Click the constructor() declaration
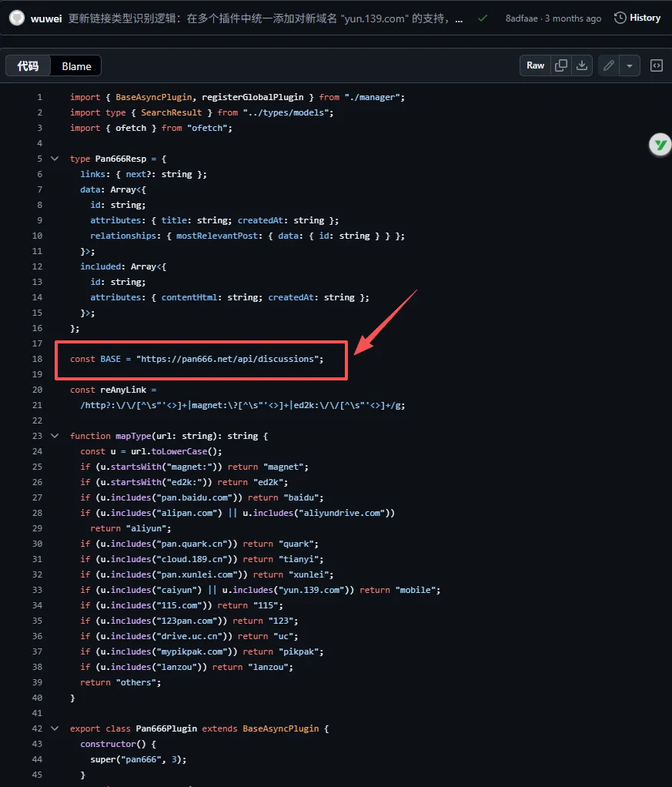Screen dimensions: 672x787 tap(118, 744)
